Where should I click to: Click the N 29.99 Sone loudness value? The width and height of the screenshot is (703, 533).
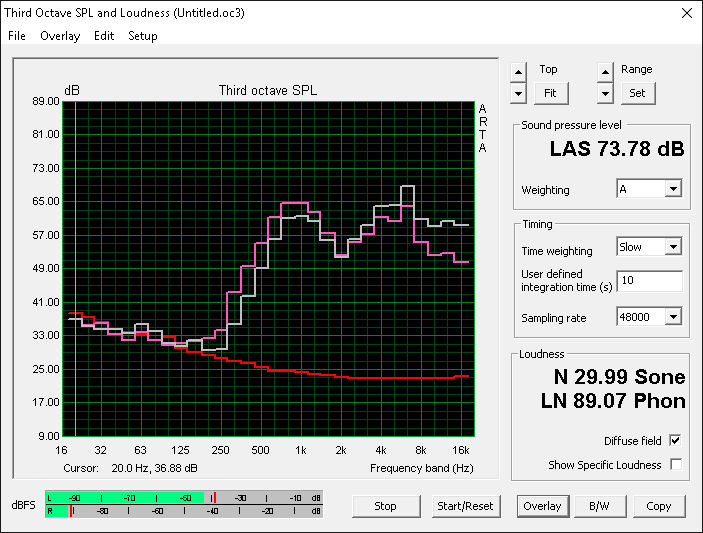tap(619, 377)
